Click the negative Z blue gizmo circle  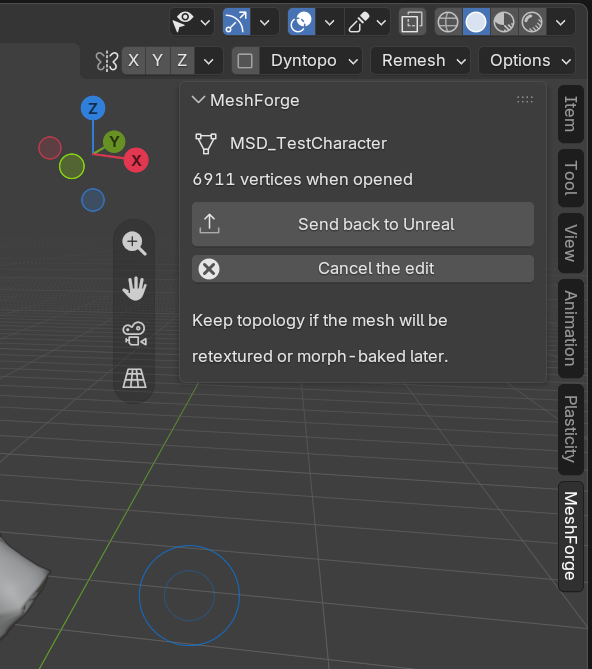pyautogui.click(x=93, y=200)
